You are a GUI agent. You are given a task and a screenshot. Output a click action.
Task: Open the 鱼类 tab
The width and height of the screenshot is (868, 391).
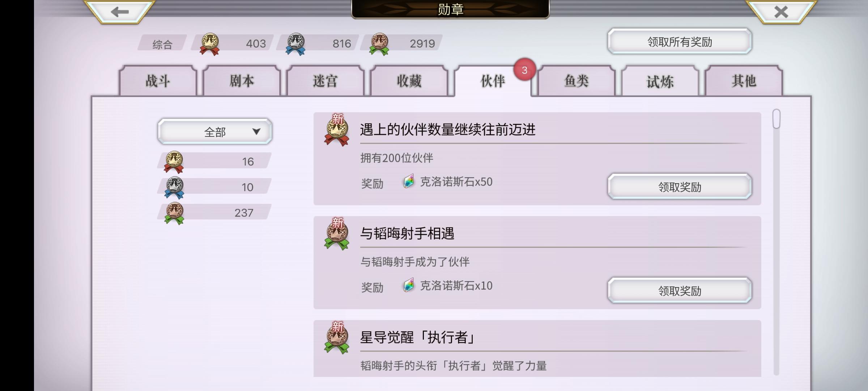coord(576,81)
